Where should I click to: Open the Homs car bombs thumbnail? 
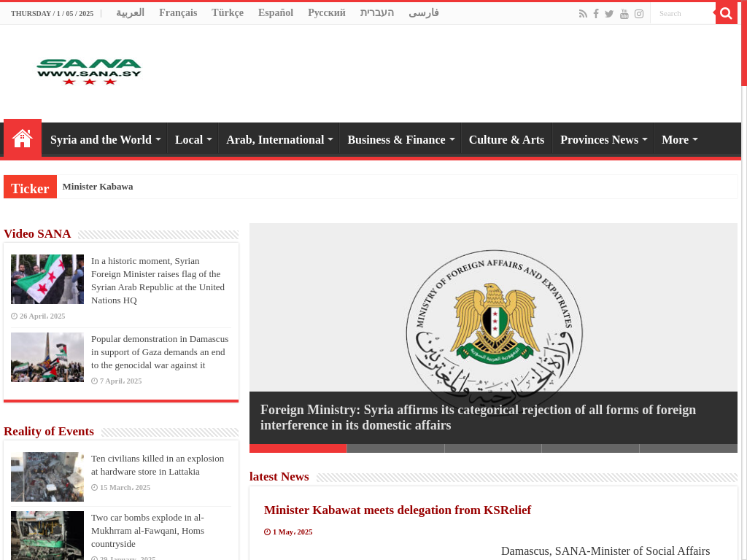(x=47, y=536)
